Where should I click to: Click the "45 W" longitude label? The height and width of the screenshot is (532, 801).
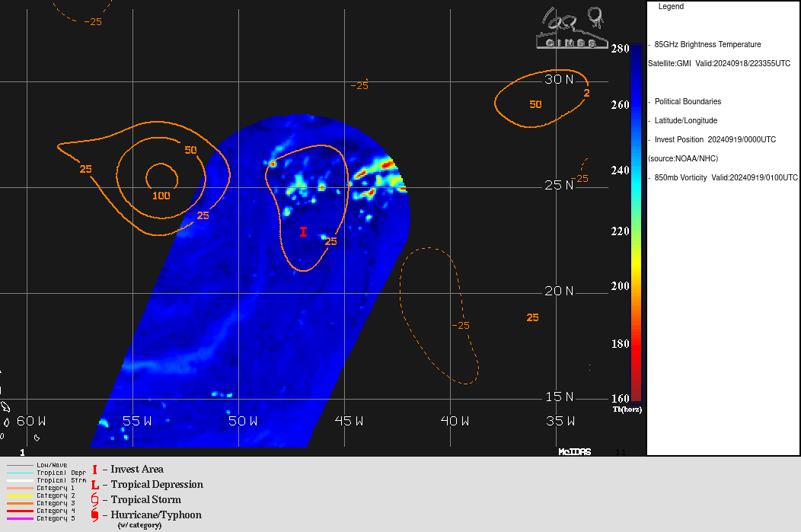[x=349, y=421]
